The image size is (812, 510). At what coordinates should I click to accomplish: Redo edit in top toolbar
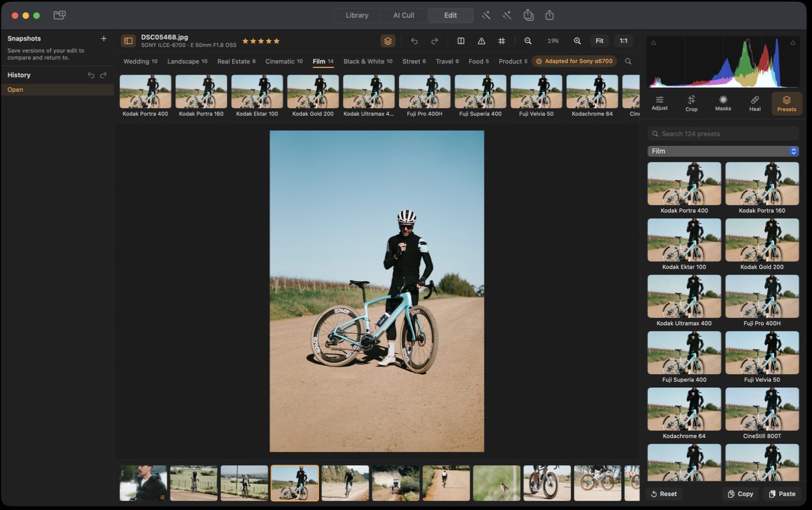(x=435, y=41)
